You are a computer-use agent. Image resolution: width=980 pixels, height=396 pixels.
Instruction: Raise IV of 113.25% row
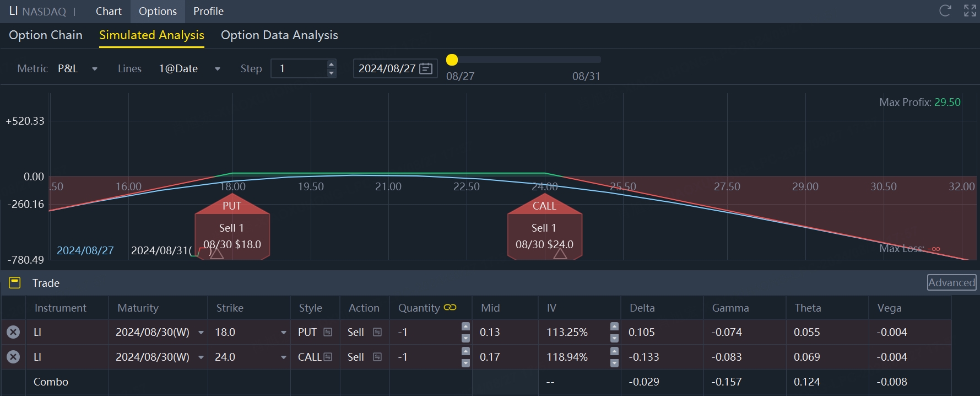tap(614, 326)
